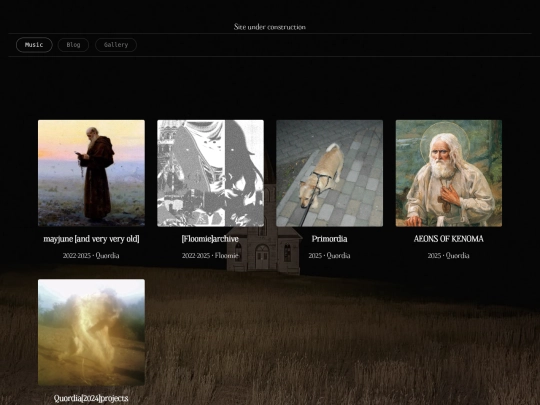The height and width of the screenshot is (405, 540).
Task: Click '2025 • Quordia' under AEONS OF KENOMA
Action: point(449,256)
